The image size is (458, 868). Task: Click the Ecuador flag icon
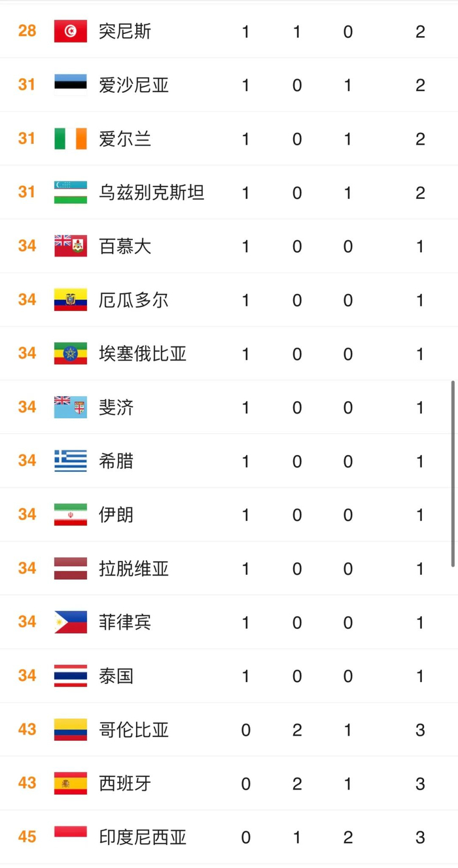(x=71, y=300)
